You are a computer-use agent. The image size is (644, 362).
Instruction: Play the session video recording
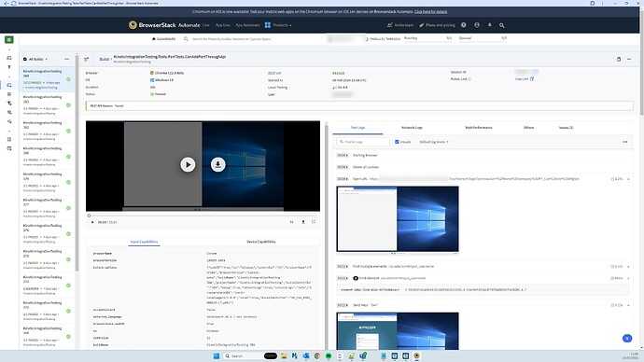[188, 164]
